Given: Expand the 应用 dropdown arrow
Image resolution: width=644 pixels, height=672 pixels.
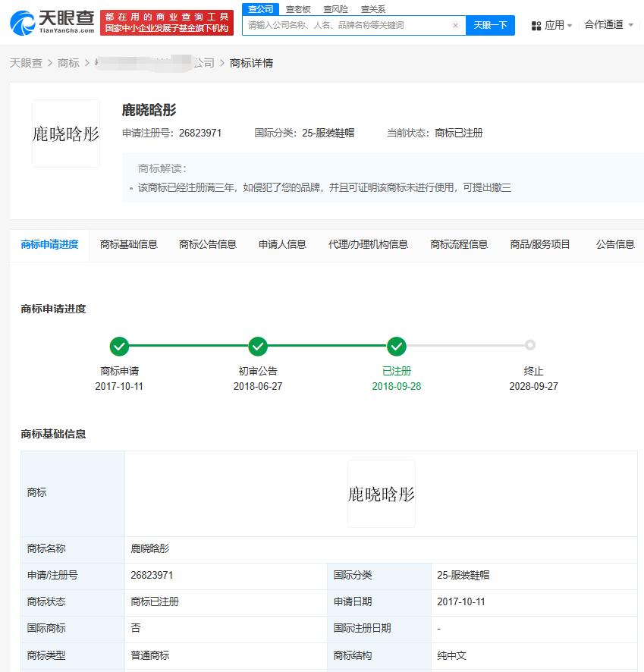Looking at the screenshot, I should [x=570, y=26].
